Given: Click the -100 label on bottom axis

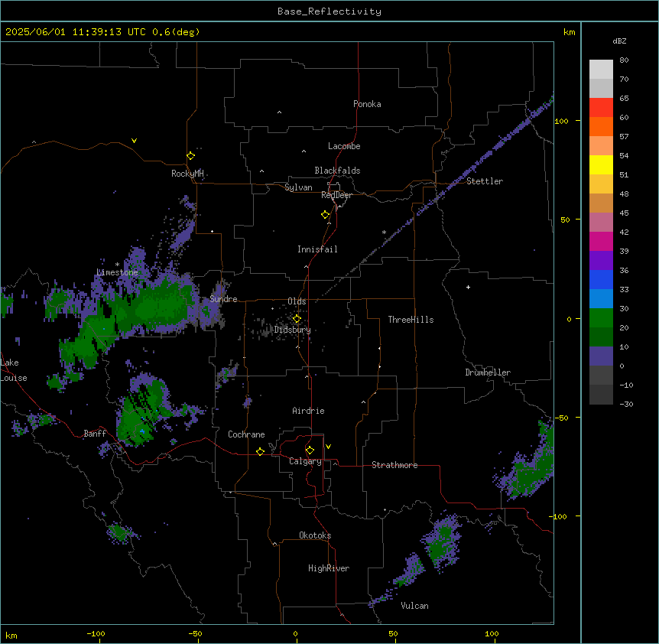Looking at the screenshot, I should 96,633.
